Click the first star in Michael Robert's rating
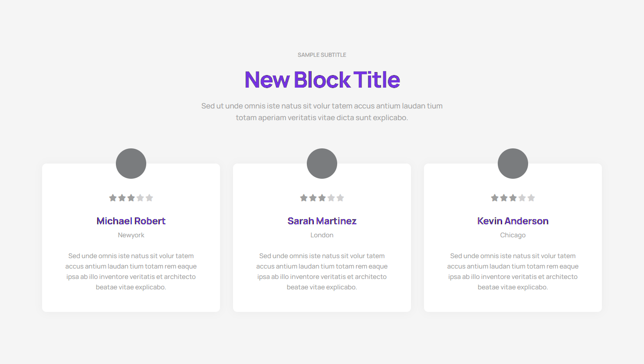Screen dimensions: 644x364 [113, 198]
